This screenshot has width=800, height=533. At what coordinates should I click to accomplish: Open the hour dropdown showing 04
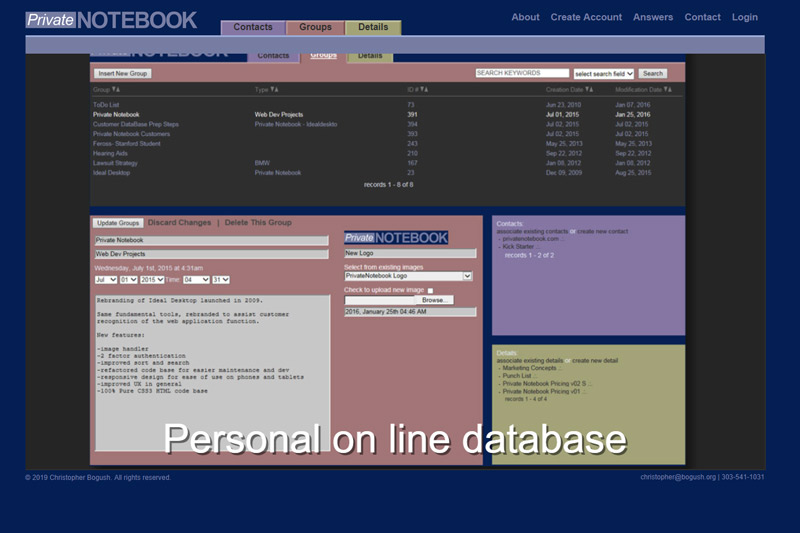click(196, 280)
